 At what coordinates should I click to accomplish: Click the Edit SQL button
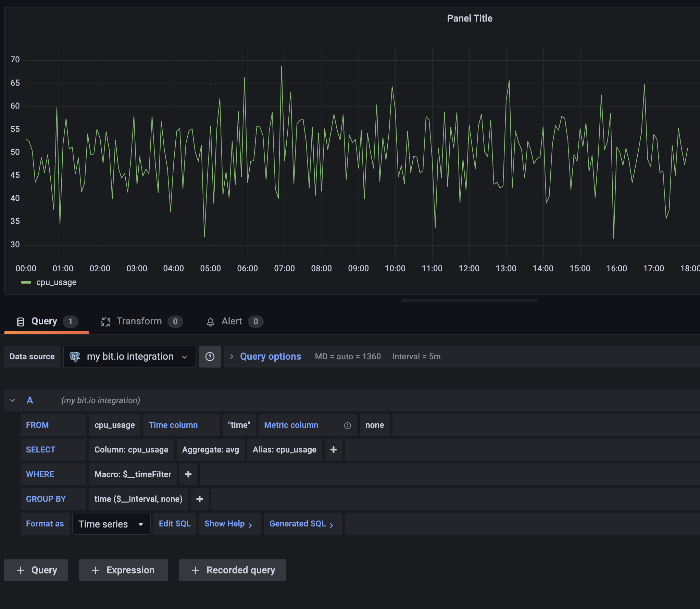tap(175, 524)
